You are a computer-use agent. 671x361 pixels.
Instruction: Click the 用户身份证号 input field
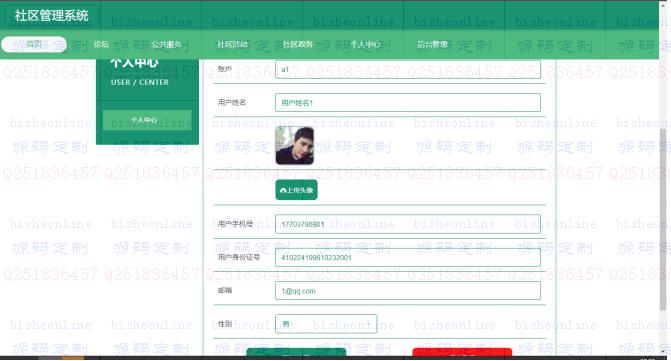[408, 257]
